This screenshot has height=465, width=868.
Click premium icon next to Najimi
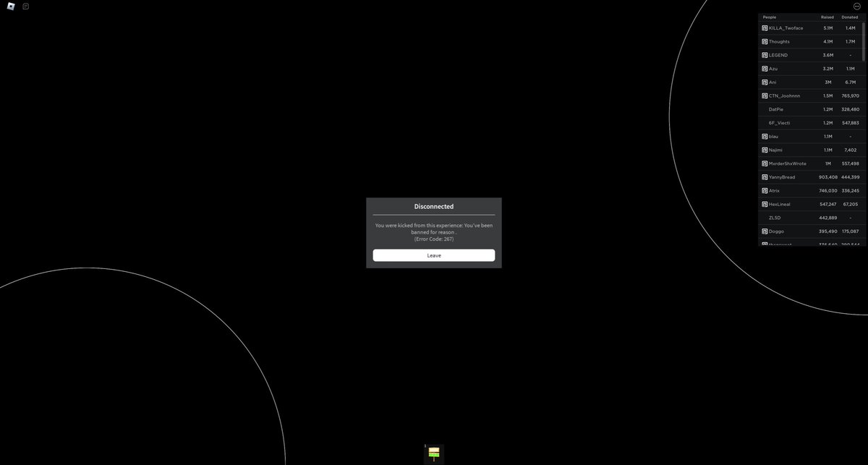pyautogui.click(x=765, y=150)
